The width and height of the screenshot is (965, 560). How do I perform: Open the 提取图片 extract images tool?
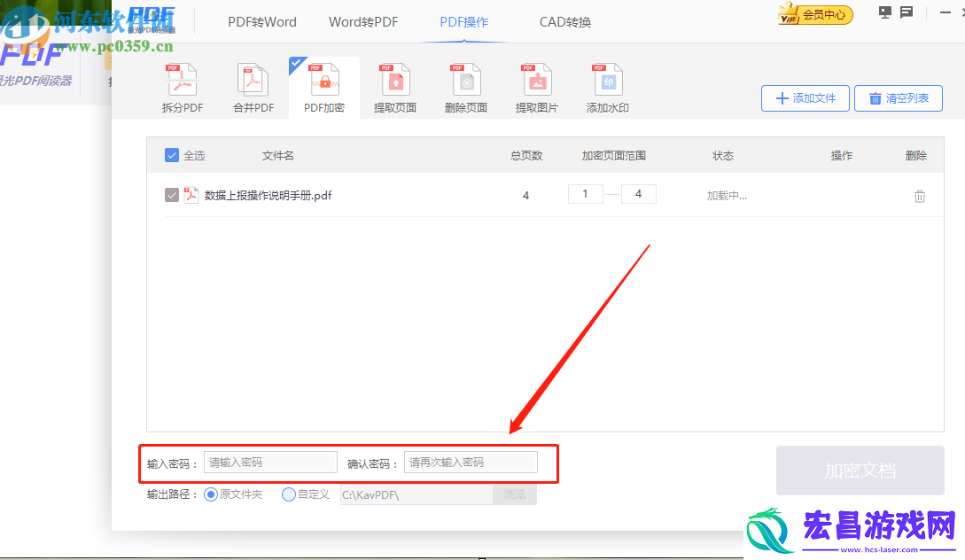(537, 89)
